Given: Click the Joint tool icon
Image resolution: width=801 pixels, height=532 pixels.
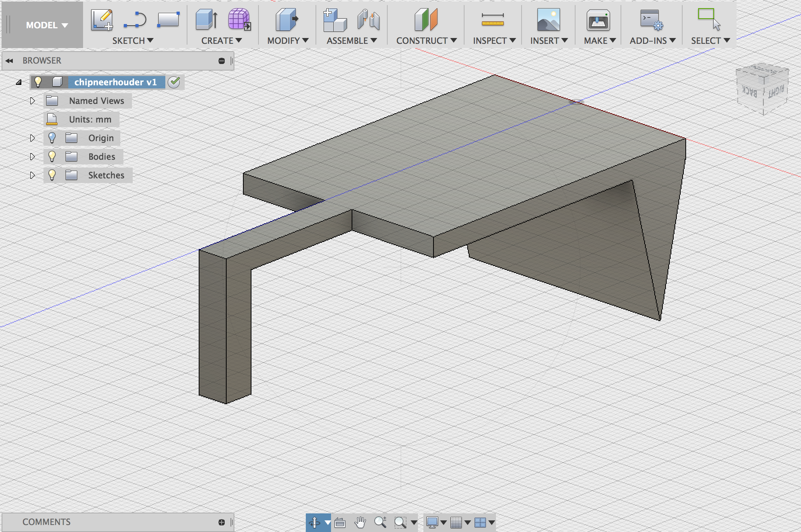Looking at the screenshot, I should pos(368,20).
